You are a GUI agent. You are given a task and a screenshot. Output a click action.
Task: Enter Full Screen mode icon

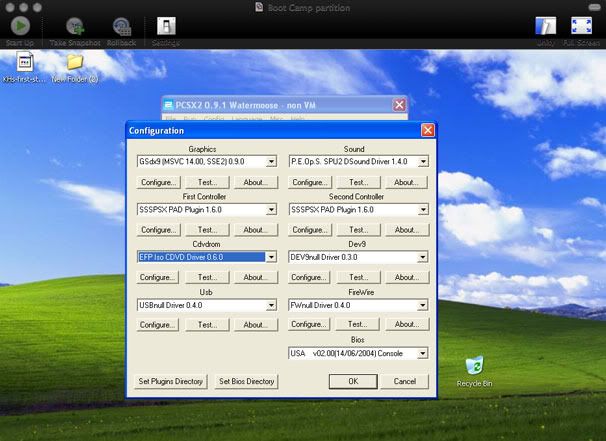(x=581, y=27)
